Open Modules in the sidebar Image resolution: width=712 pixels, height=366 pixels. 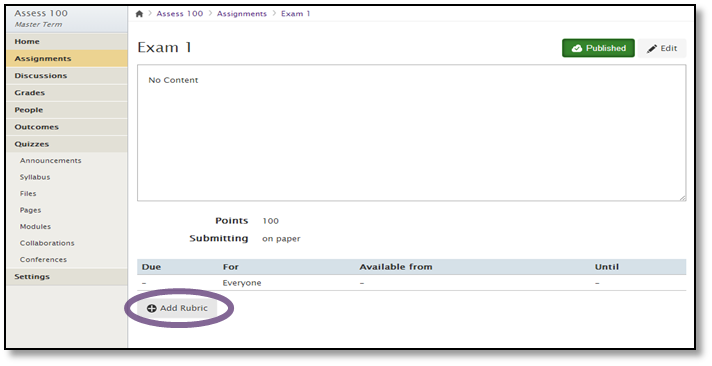click(35, 226)
